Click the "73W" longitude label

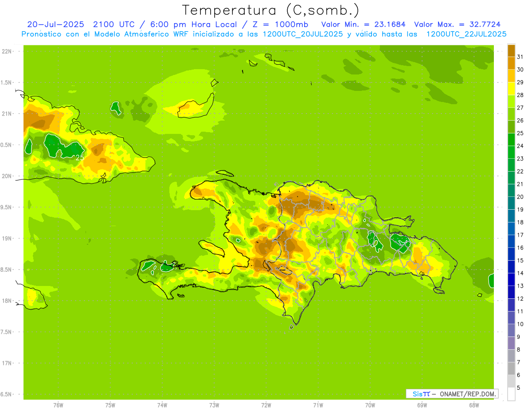(214, 405)
